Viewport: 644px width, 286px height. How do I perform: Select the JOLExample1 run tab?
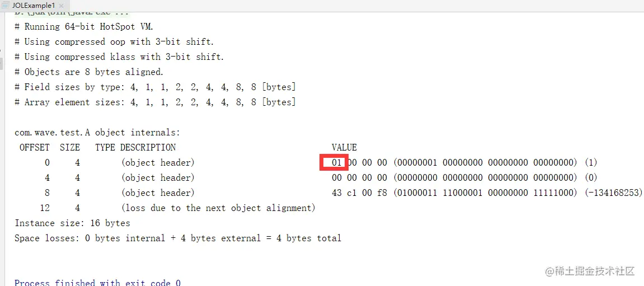click(x=32, y=6)
